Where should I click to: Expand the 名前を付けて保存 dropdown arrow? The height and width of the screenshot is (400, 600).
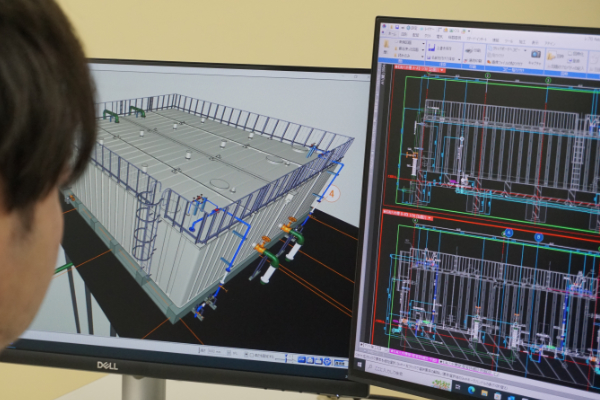pos(459,60)
